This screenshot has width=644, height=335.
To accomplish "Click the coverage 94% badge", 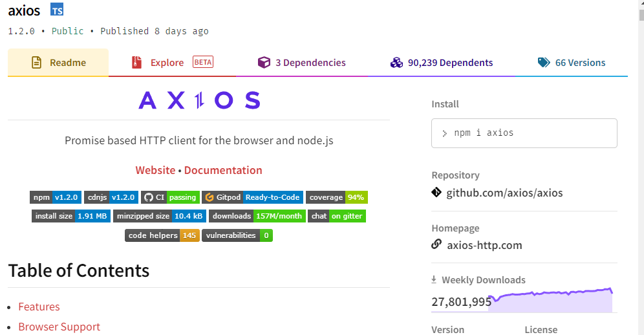I will (x=337, y=197).
